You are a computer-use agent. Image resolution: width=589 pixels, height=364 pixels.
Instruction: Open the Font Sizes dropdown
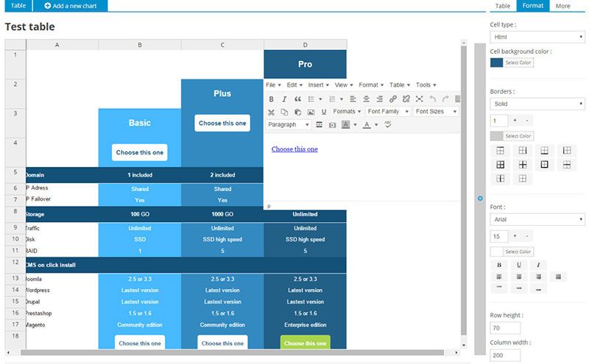point(436,112)
